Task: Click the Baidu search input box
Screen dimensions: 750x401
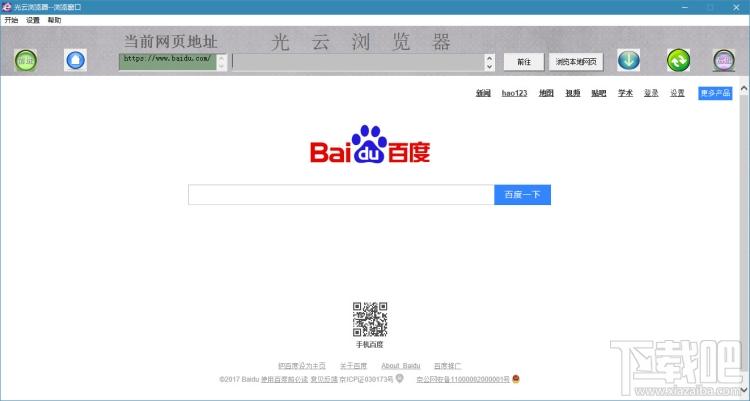Action: (341, 195)
